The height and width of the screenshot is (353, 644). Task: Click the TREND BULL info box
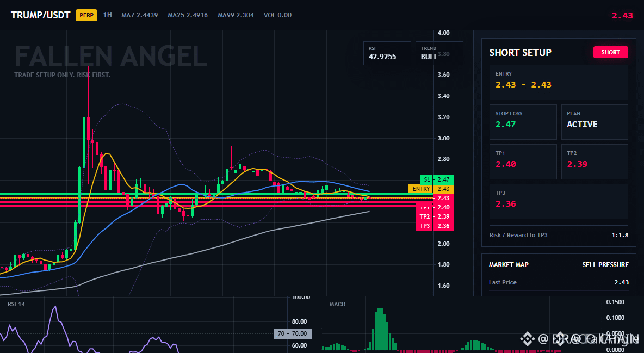[x=439, y=53]
